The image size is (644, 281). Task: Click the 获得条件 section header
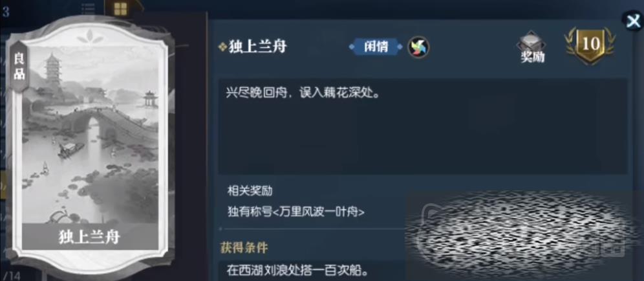coord(244,248)
